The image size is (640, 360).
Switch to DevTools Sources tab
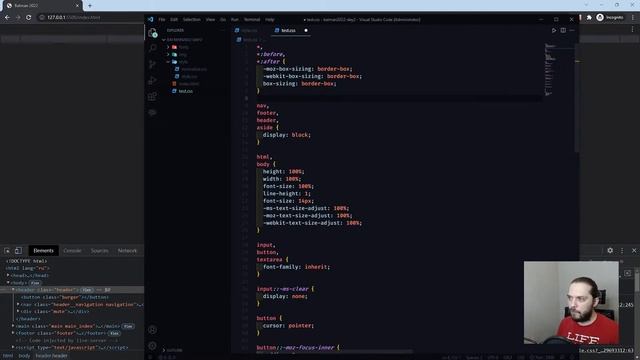(x=100, y=251)
